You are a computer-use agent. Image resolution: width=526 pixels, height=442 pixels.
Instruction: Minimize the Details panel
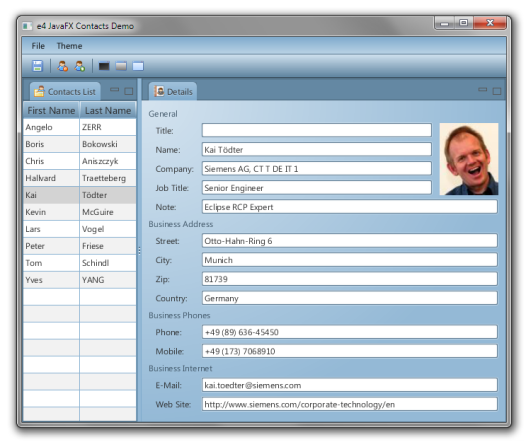coord(482,90)
